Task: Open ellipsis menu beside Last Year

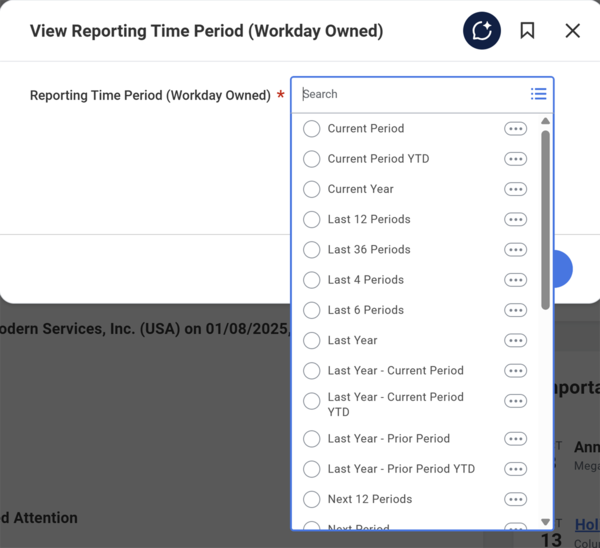Action: [x=515, y=340]
